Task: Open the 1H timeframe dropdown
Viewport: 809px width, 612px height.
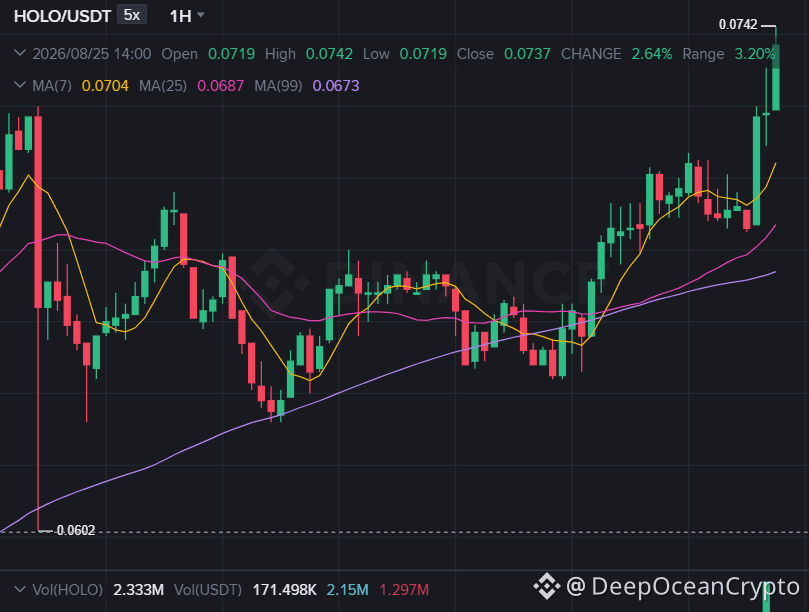Action: (x=187, y=16)
